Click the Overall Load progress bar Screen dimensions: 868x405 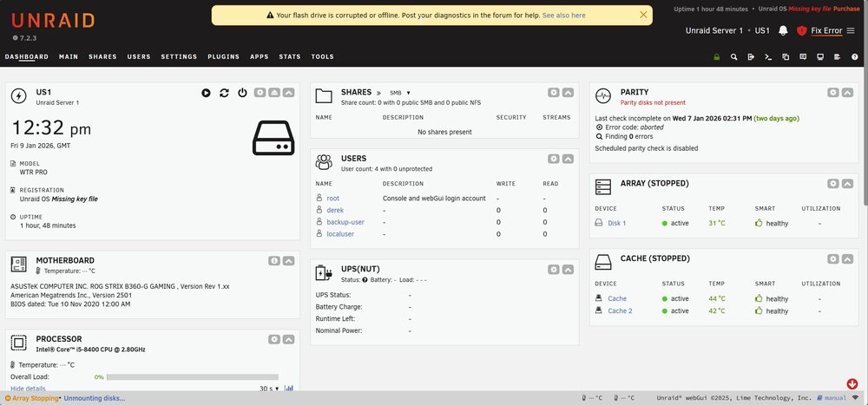(x=193, y=376)
